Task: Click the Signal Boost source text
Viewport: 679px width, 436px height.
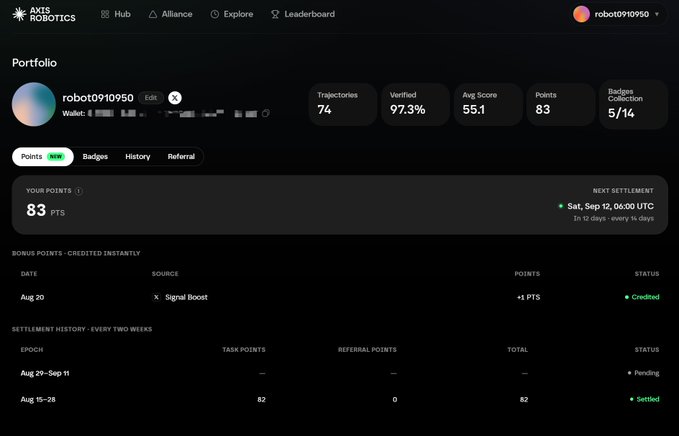Action: tap(186, 297)
